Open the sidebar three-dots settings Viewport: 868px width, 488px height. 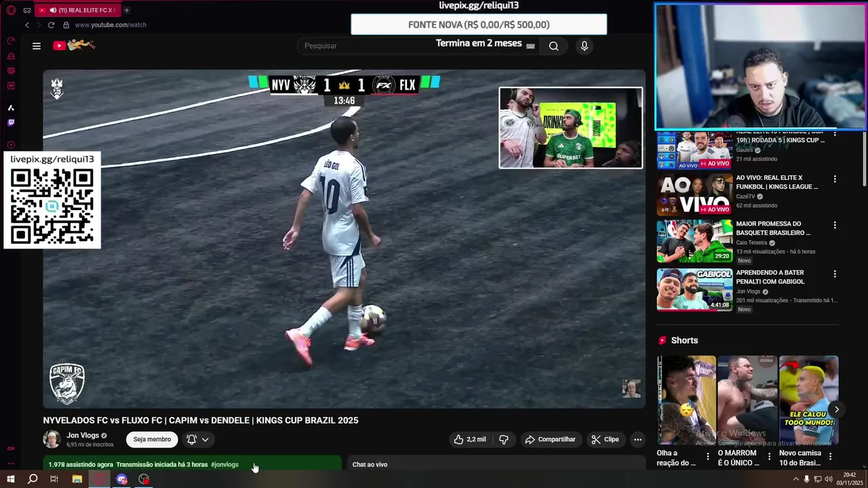tap(11, 464)
